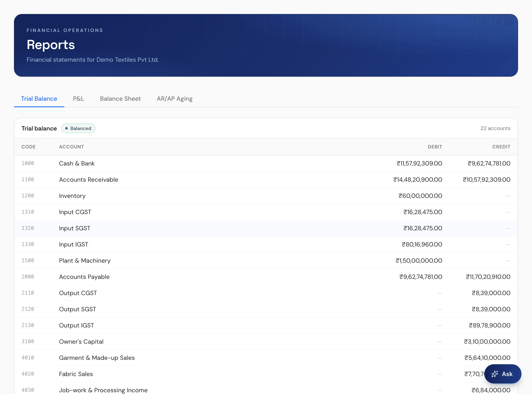The height and width of the screenshot is (394, 532).
Task: Click account code 4010
Action: pyautogui.click(x=28, y=358)
